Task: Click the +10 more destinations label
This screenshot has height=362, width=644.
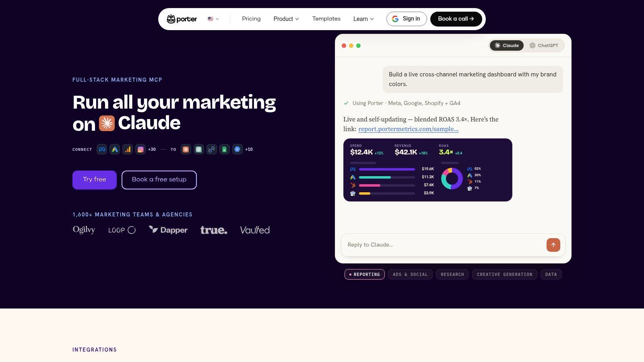Action: [249, 149]
